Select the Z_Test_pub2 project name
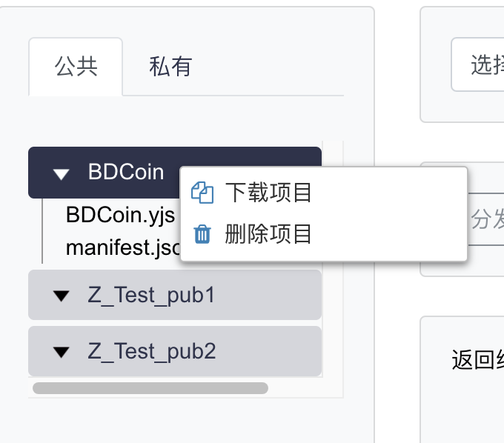Viewport: 504px width, 443px height. click(151, 351)
